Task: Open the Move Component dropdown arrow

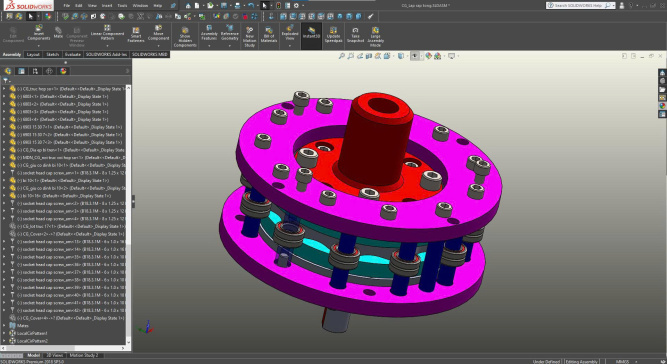Action: [x=158, y=46]
